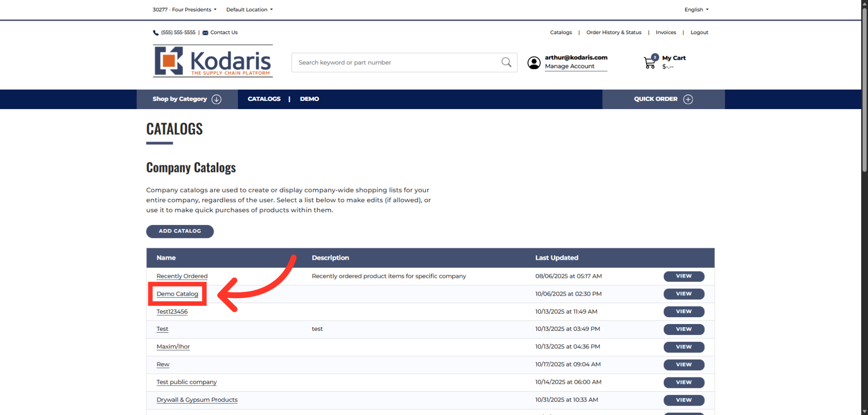Click the Contact Us link
This screenshot has height=415, width=868.
click(x=224, y=33)
